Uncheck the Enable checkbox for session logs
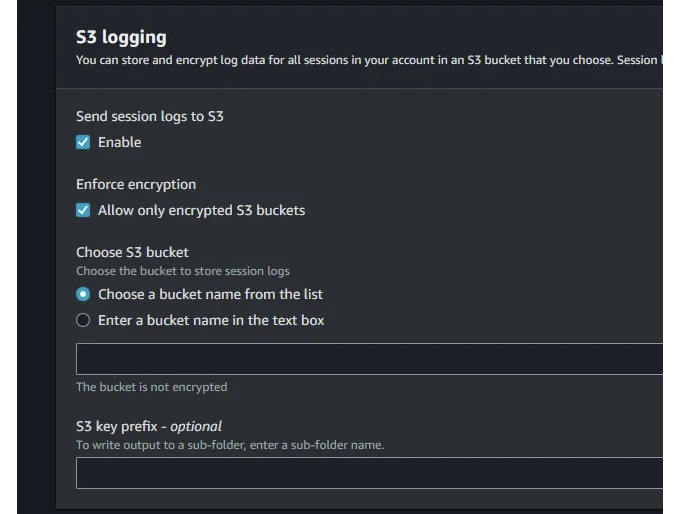Viewport: 680px width, 514px height. pyautogui.click(x=83, y=142)
